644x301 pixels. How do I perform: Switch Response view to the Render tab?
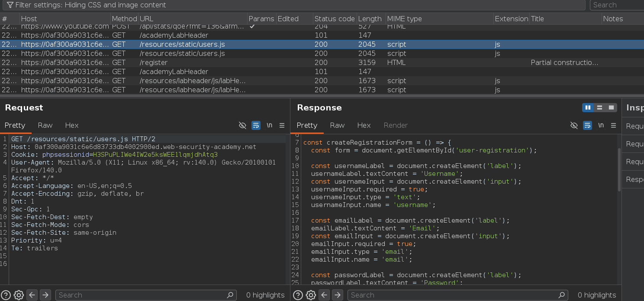396,125
